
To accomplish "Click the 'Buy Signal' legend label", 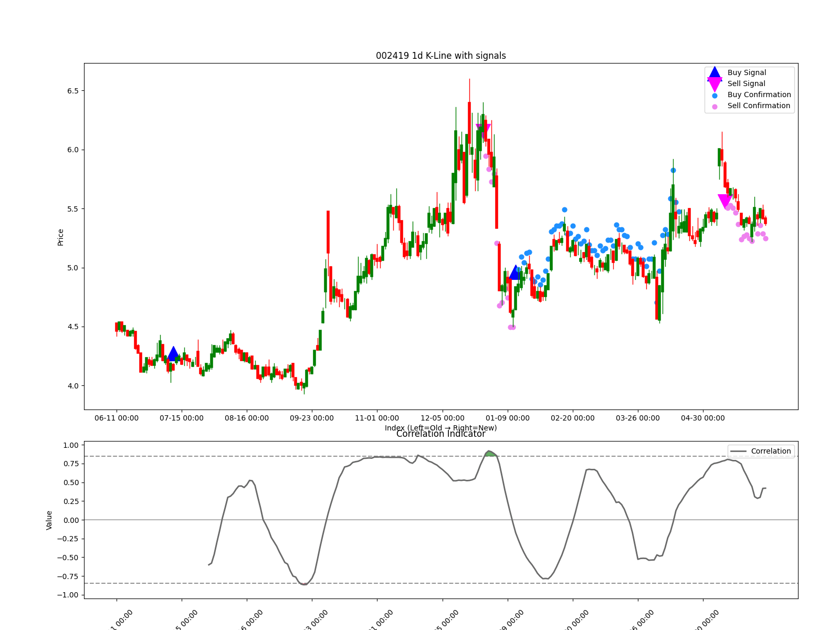I will (747, 72).
